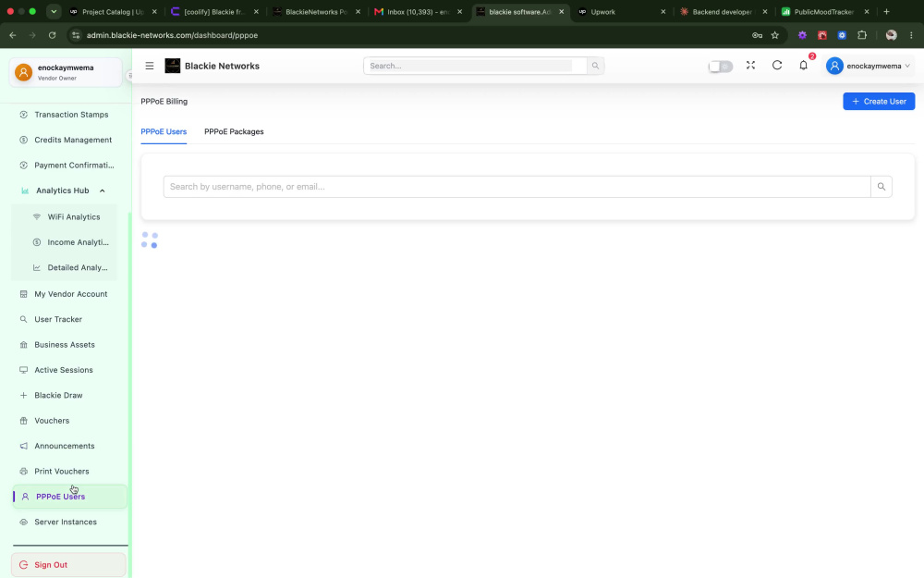Viewport: 924px width, 578px height.
Task: Open the Chrome profile avatar
Action: pos(891,35)
